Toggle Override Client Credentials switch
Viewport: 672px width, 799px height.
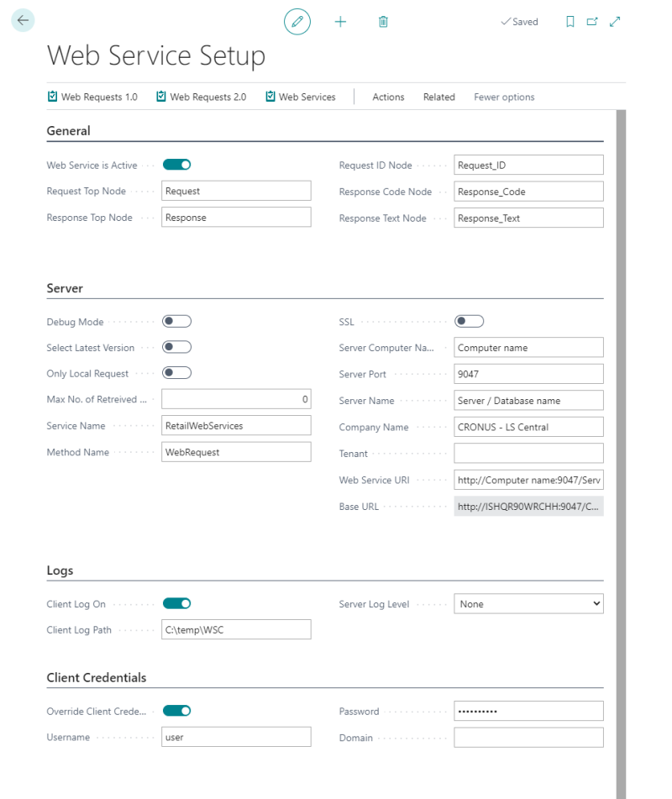[x=176, y=710]
